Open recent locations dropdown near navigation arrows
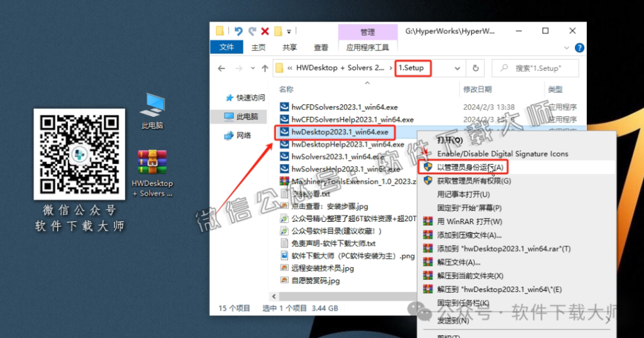 coord(253,68)
